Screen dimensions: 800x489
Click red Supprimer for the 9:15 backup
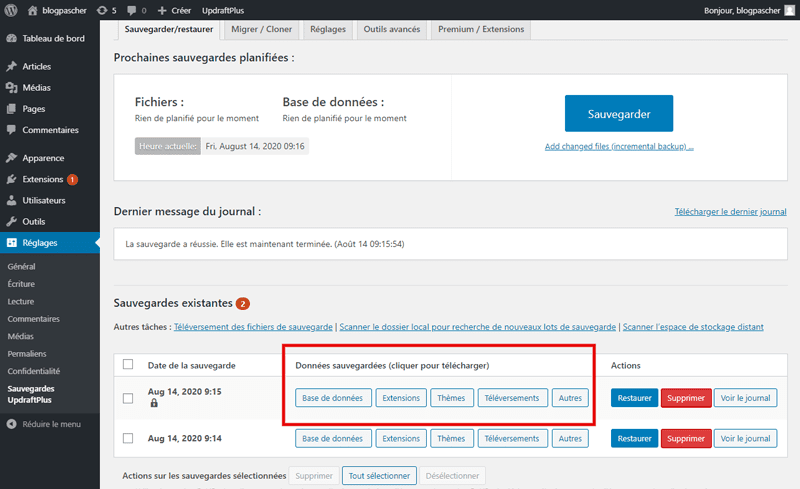click(x=686, y=398)
